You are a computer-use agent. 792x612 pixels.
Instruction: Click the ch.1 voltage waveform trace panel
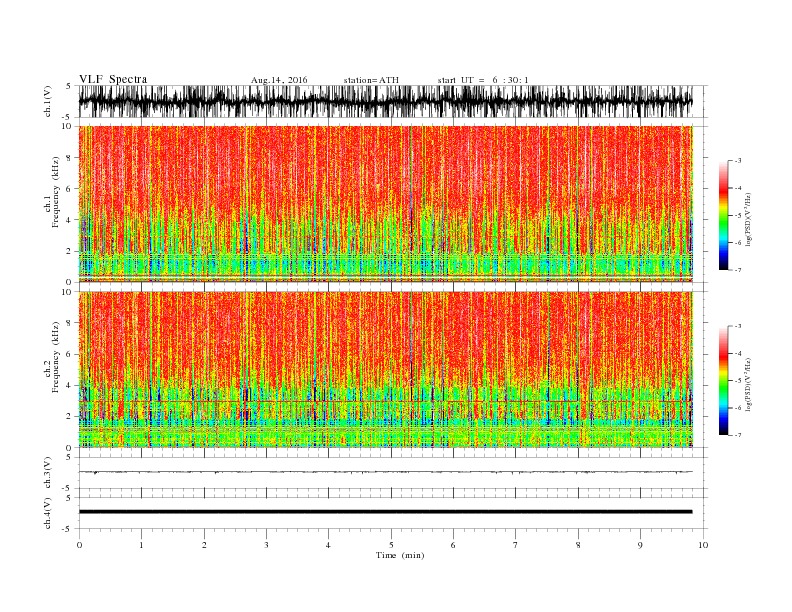[393, 101]
